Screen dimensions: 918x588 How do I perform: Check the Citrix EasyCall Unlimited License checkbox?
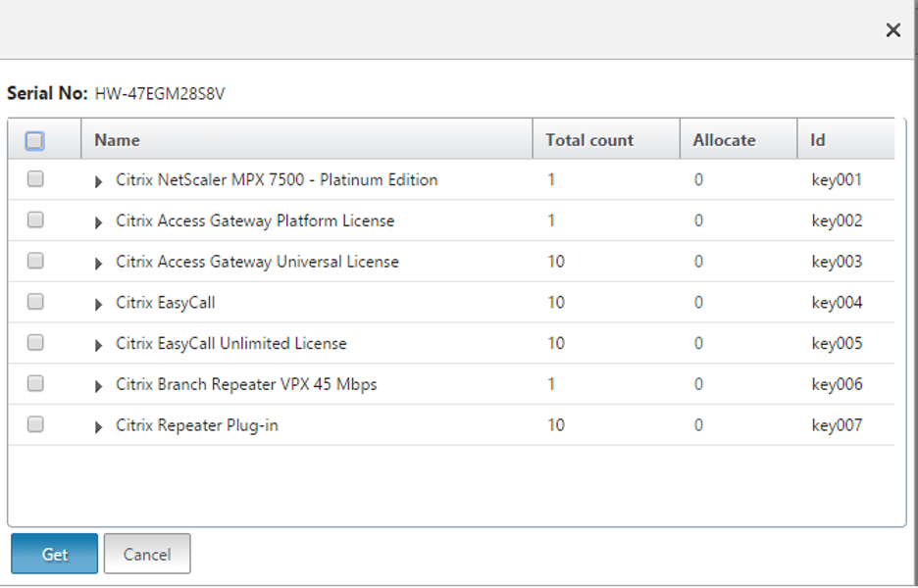point(35,343)
